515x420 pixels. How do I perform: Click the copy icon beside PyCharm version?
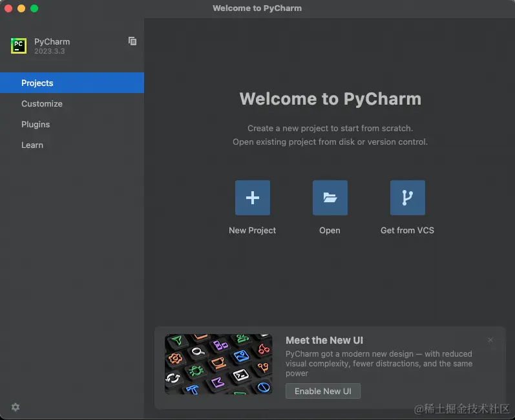pos(132,41)
